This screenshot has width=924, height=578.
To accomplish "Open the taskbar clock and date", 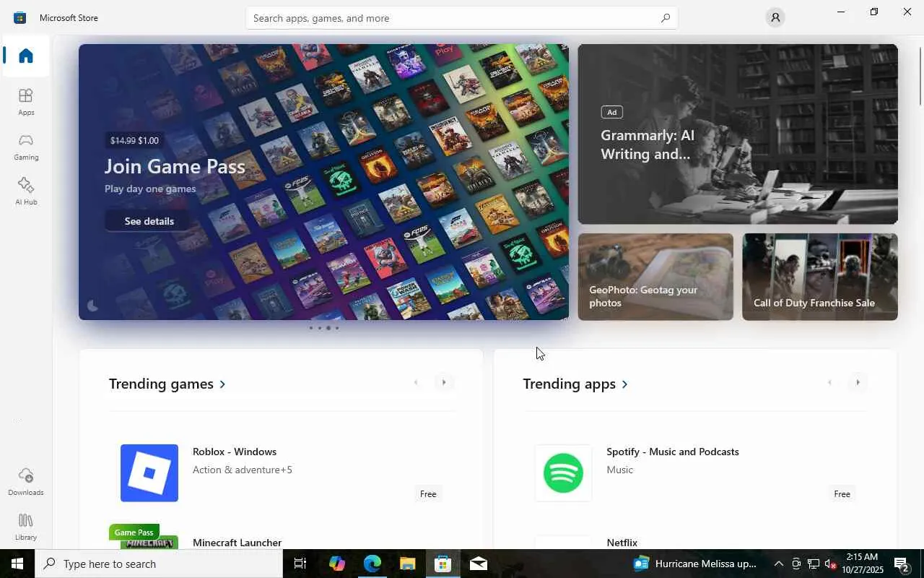I will (861, 564).
